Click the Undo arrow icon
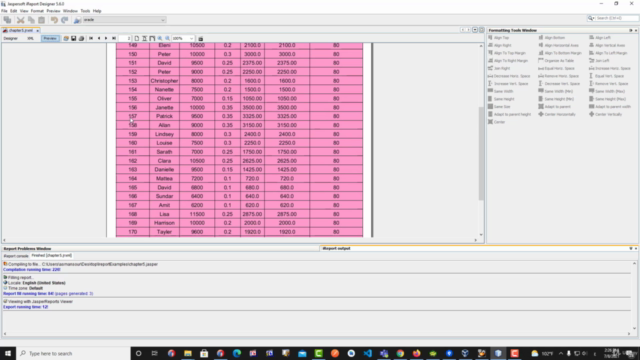Viewport: 640px width, 360px height. [54, 20]
